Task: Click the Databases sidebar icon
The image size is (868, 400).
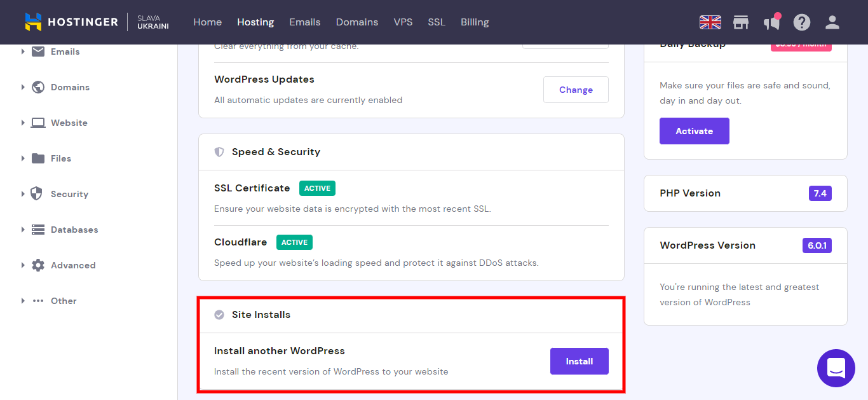Action: point(38,230)
